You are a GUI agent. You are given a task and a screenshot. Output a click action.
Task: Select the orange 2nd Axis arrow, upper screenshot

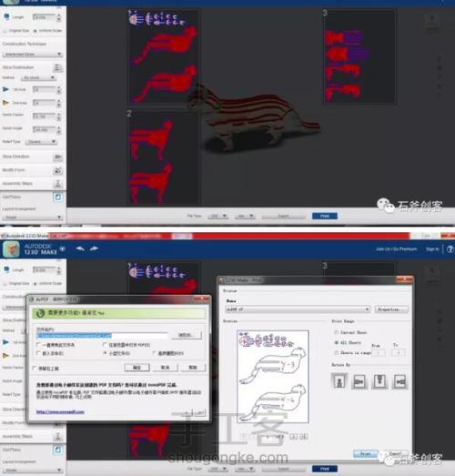click(5, 103)
